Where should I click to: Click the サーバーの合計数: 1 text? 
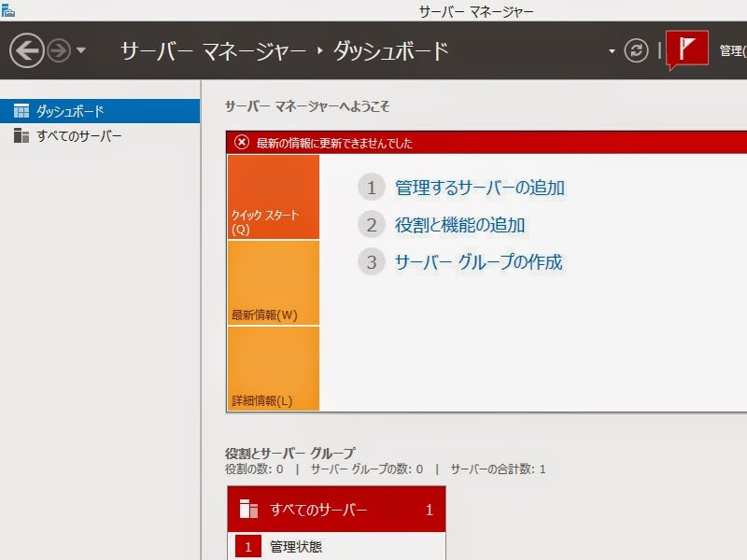click(498, 469)
